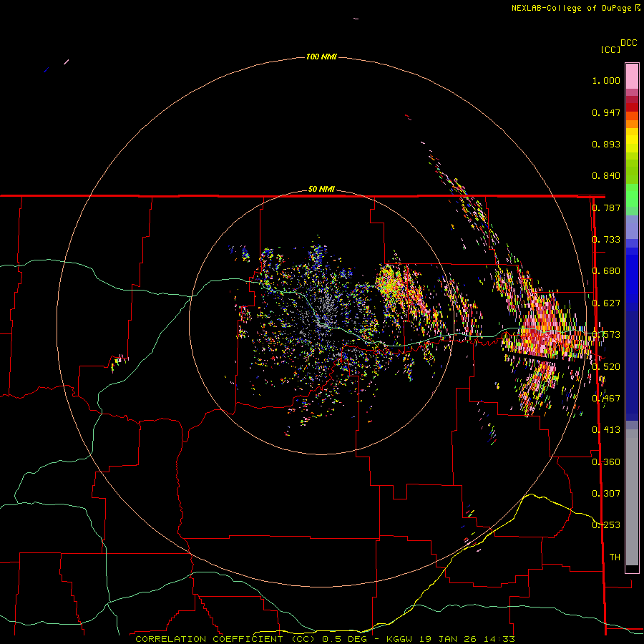Click the 0.253 legend value
Image resolution: width=644 pixels, height=644 pixels.
pyautogui.click(x=606, y=525)
